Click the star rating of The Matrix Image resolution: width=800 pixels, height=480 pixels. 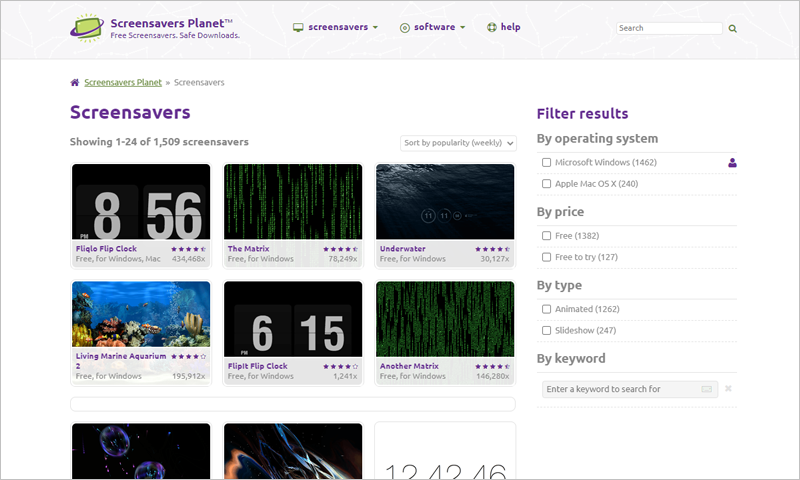(341, 249)
